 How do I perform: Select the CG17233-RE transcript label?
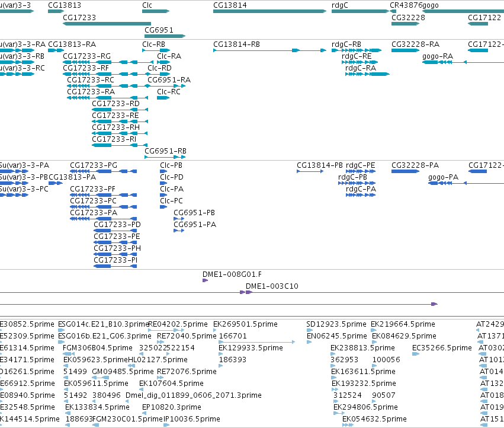115,116
